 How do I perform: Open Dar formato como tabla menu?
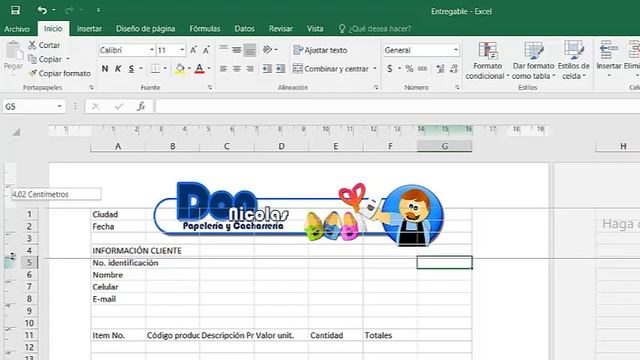click(533, 60)
